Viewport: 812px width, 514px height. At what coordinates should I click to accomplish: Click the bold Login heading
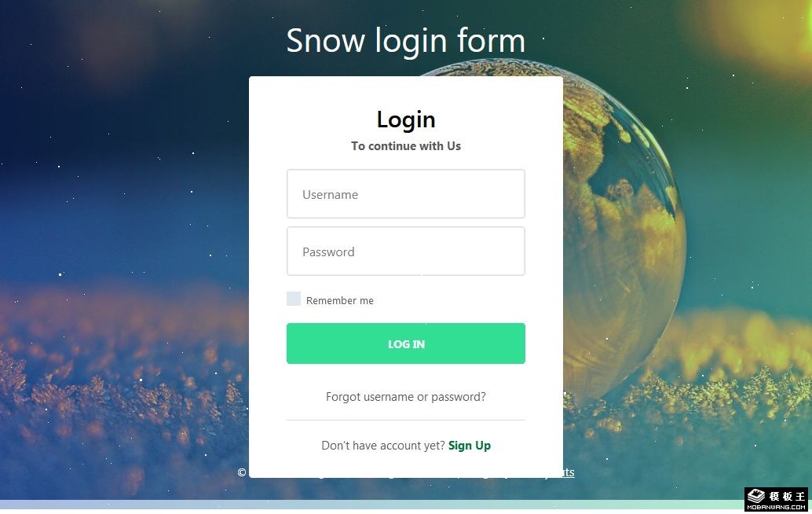click(x=406, y=119)
